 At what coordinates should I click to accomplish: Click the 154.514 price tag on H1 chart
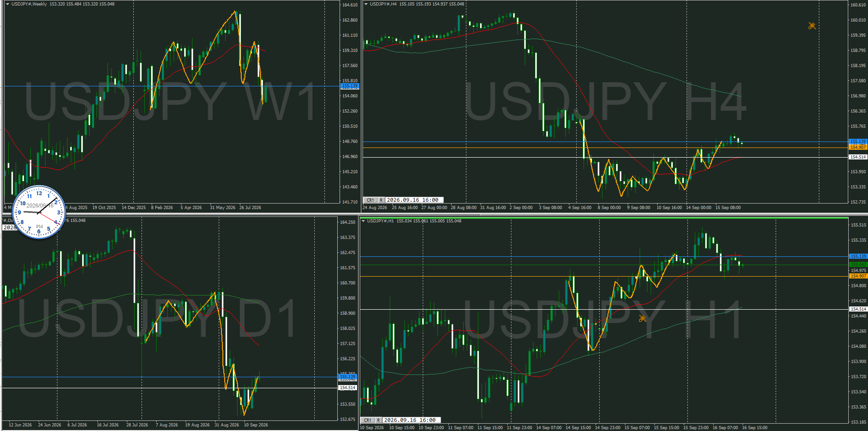(857, 309)
